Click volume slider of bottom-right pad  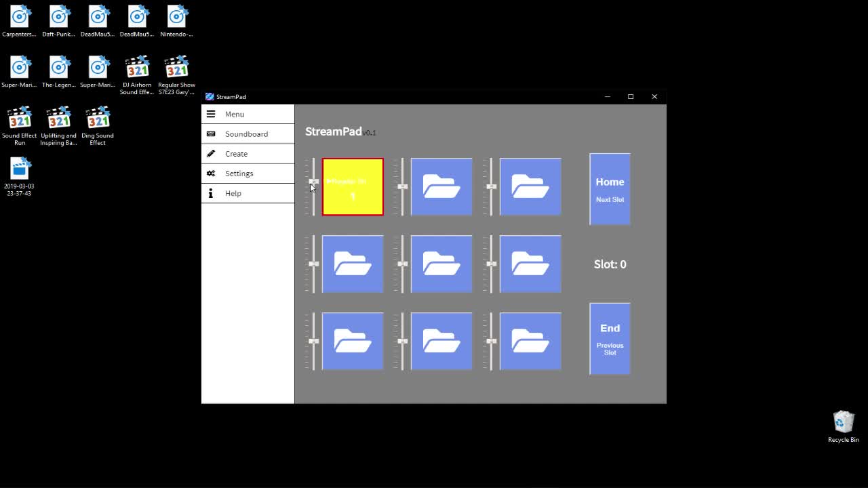point(491,341)
